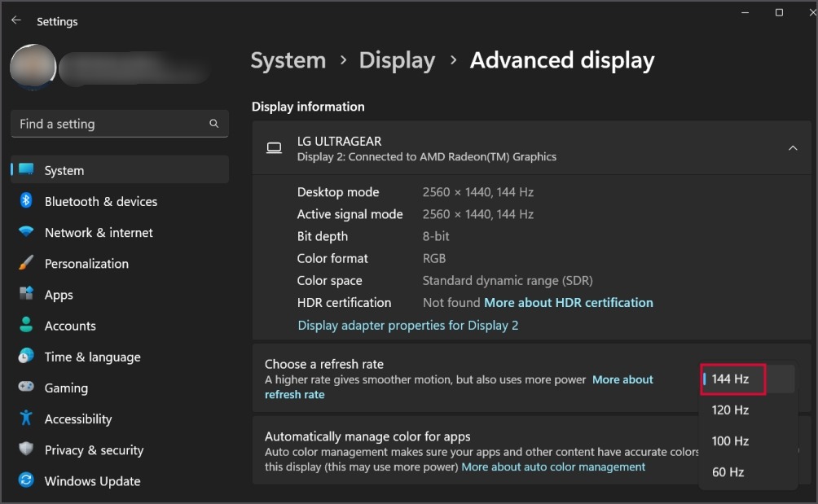Click the Gaming controller icon
Viewport: 818px width, 504px height.
tap(26, 387)
